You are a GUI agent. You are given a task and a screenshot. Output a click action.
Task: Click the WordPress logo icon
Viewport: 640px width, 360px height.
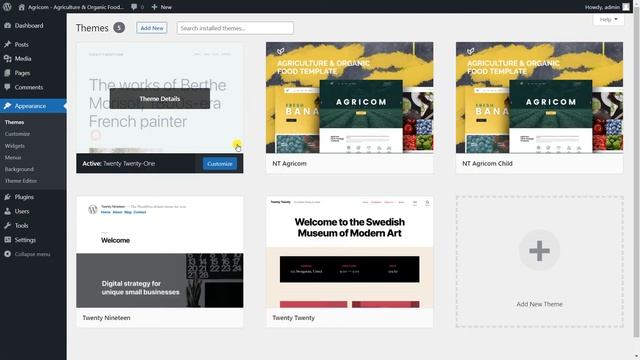[7, 7]
